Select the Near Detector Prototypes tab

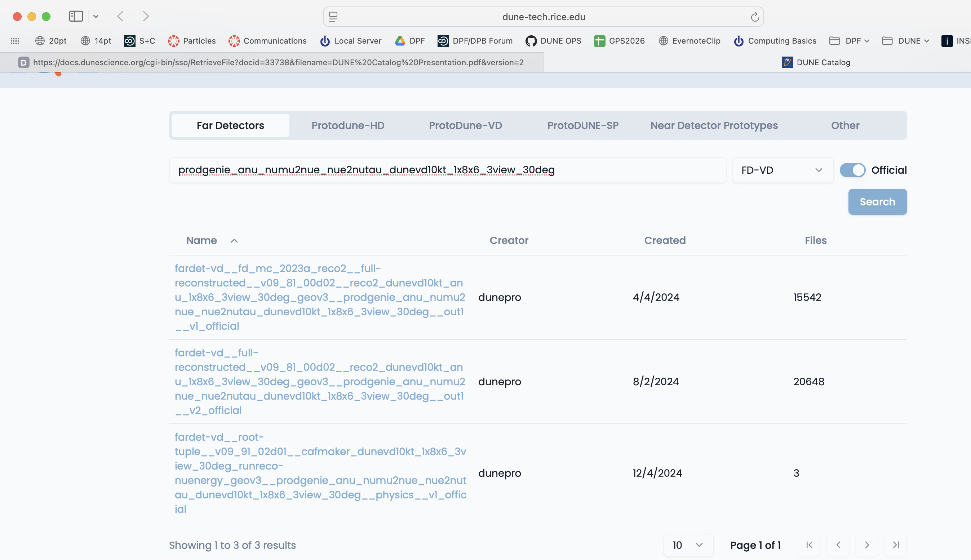tap(713, 125)
